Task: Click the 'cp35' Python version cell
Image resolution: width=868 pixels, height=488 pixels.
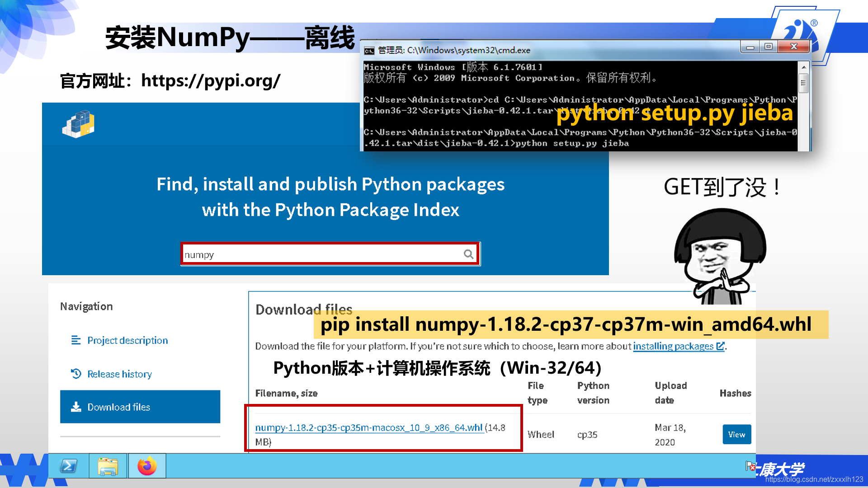Action: click(587, 434)
